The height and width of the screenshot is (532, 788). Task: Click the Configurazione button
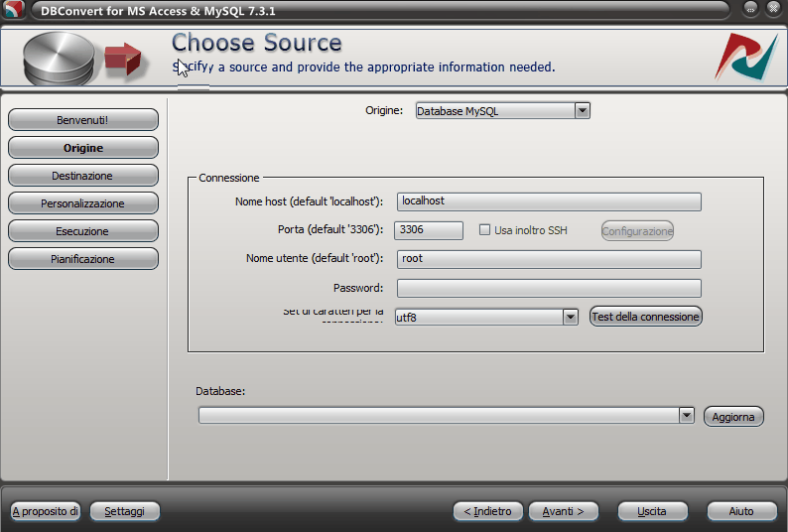pyautogui.click(x=637, y=231)
